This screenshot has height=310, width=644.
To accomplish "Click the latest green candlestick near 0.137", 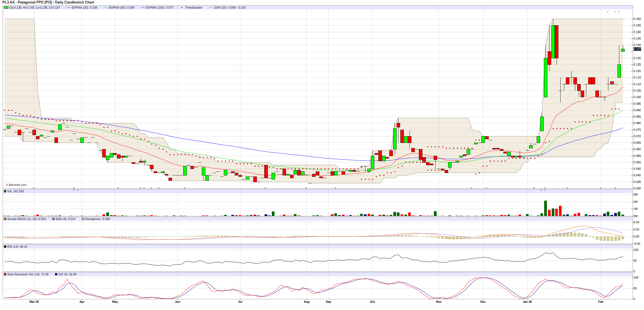I will click(623, 50).
